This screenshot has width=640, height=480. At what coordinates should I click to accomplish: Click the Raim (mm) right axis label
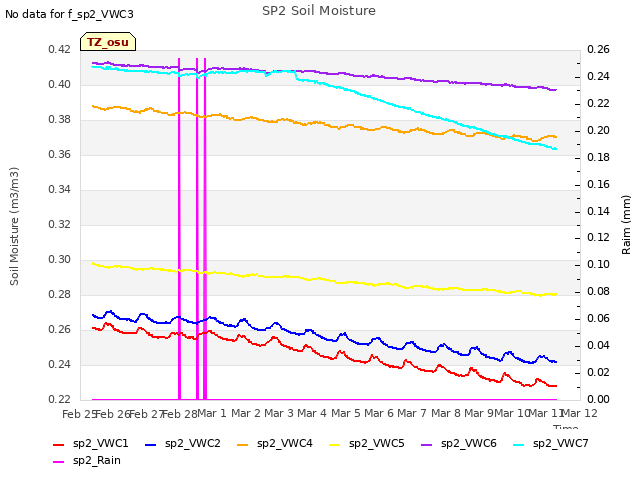[x=626, y=225]
